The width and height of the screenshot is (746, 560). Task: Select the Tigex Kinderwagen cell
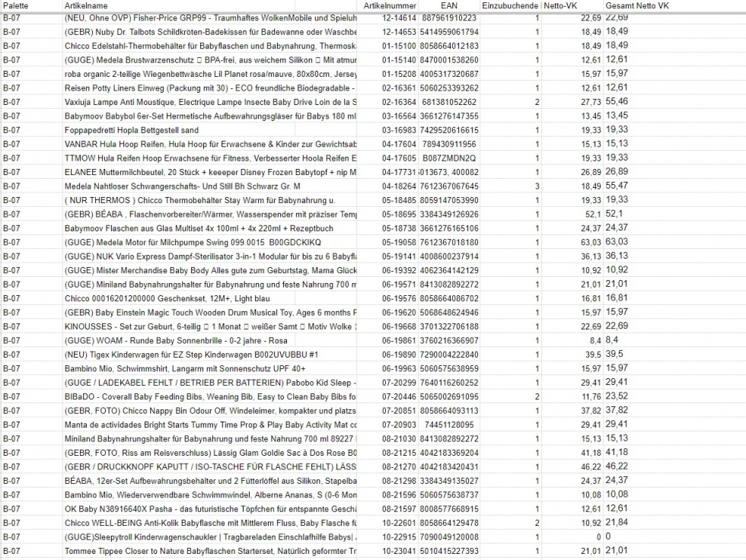[209, 355]
